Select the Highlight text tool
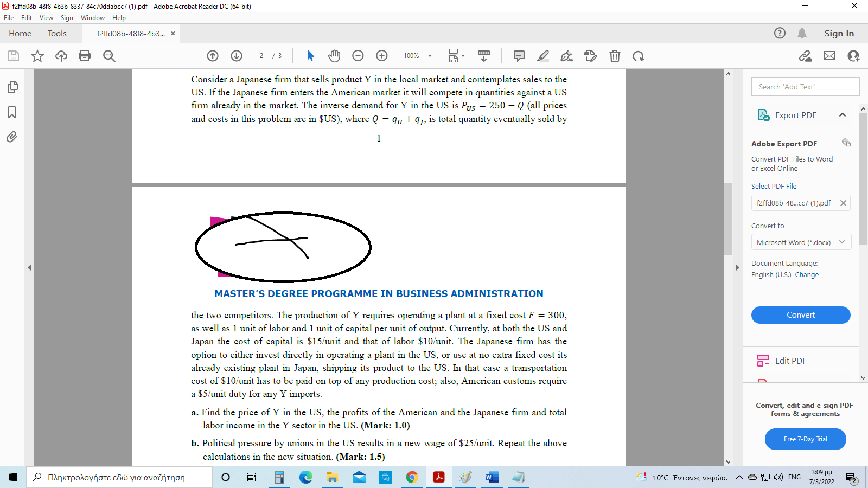 543,56
